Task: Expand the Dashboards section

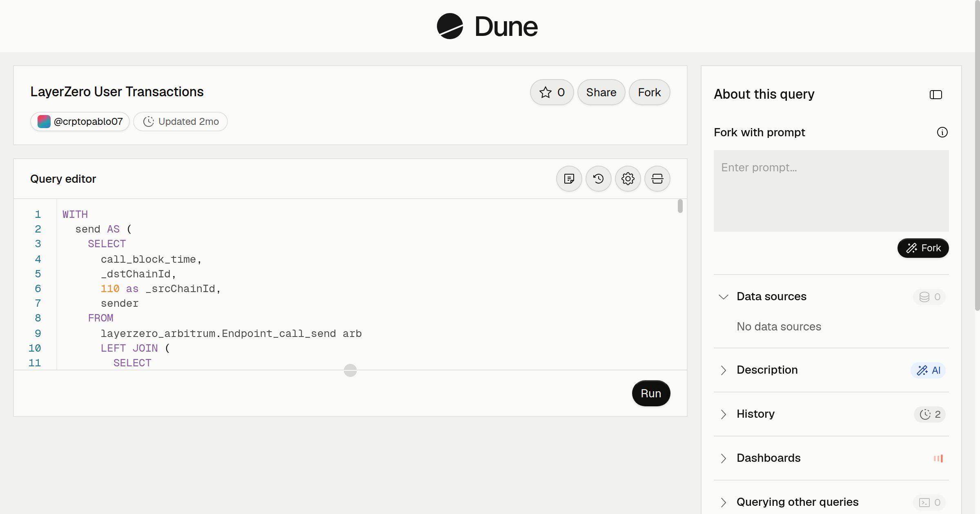Action: [x=724, y=458]
